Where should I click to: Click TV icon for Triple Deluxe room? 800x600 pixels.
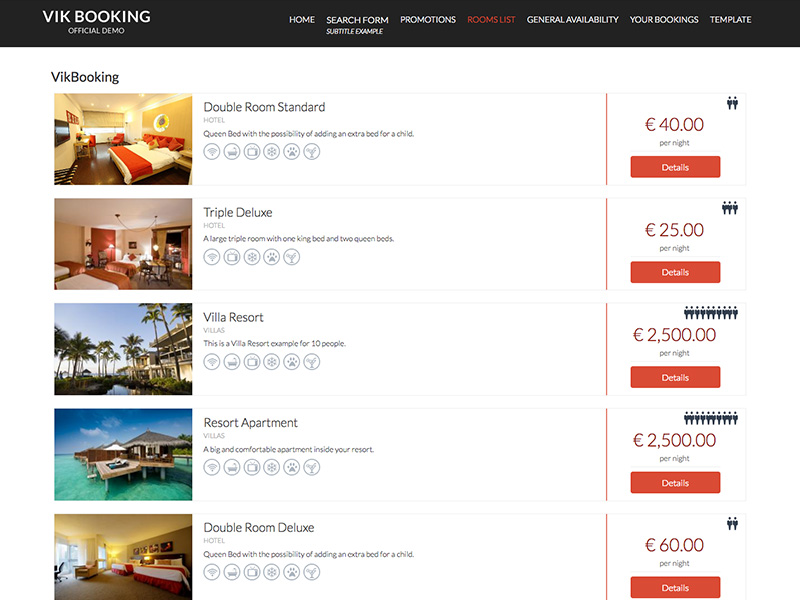pos(232,257)
